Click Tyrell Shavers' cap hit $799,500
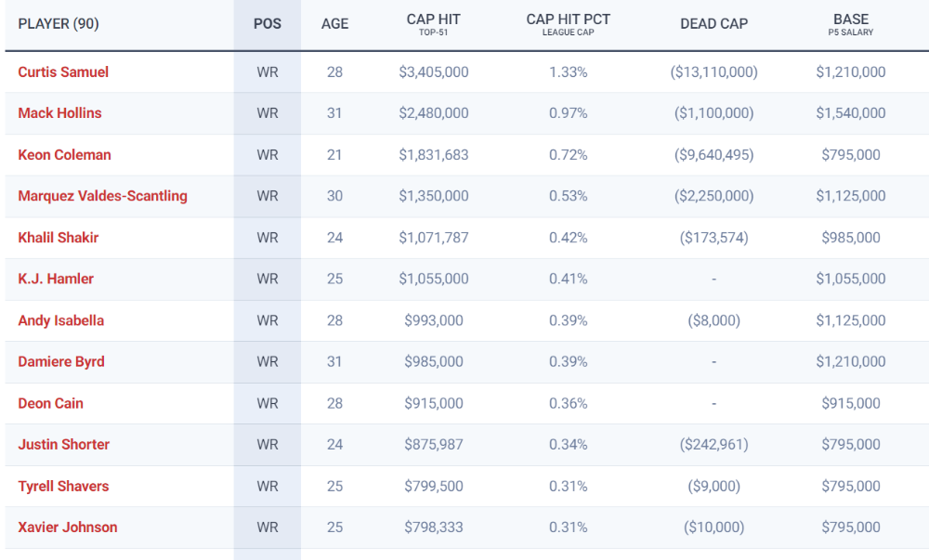Viewport: 929px width, 560px height. click(x=433, y=486)
